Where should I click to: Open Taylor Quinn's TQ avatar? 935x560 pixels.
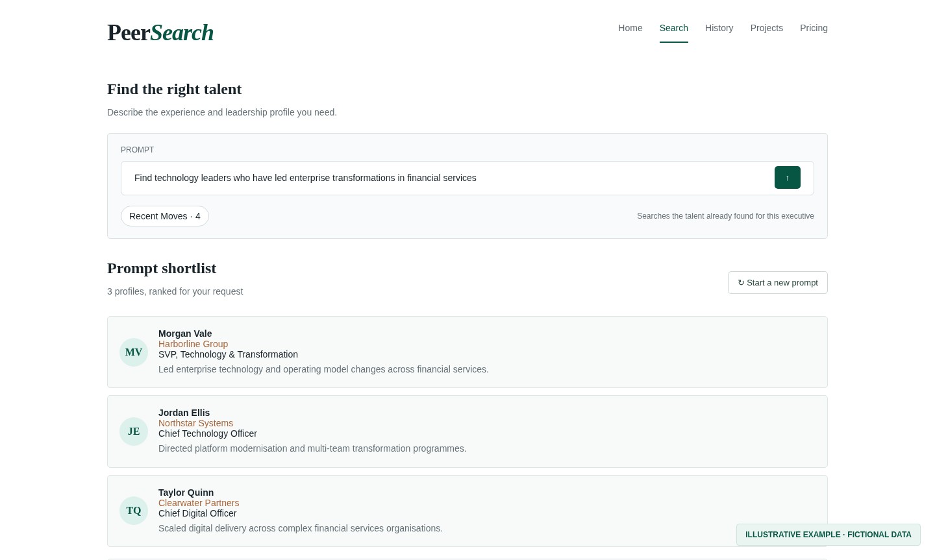coord(134,511)
